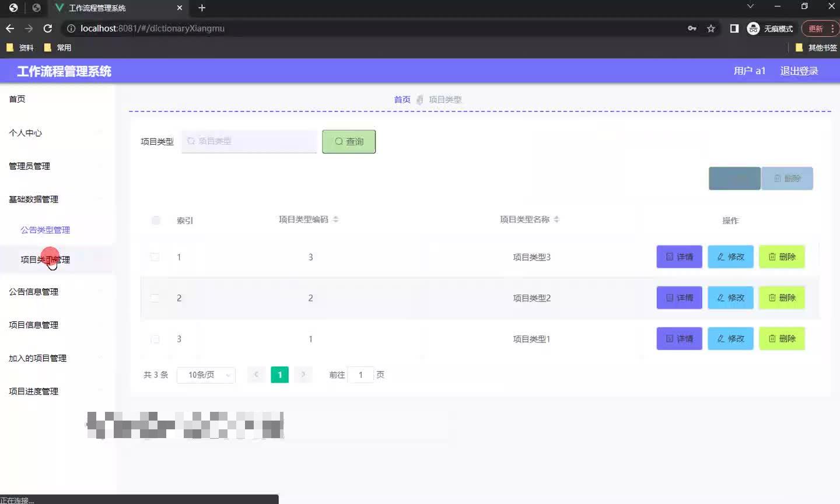Viewport: 840px width, 504px height.
Task: Click 修改 for 项目类型1 row
Action: click(731, 338)
